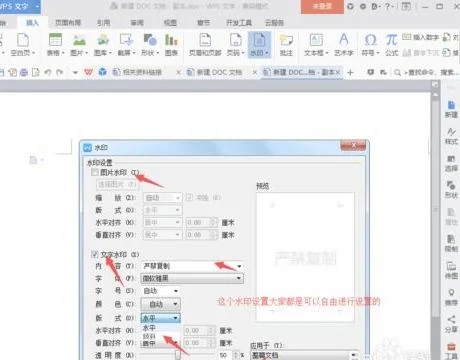Click the help question mark icon
Viewport: 460px width, 360px height.
[387, 6]
